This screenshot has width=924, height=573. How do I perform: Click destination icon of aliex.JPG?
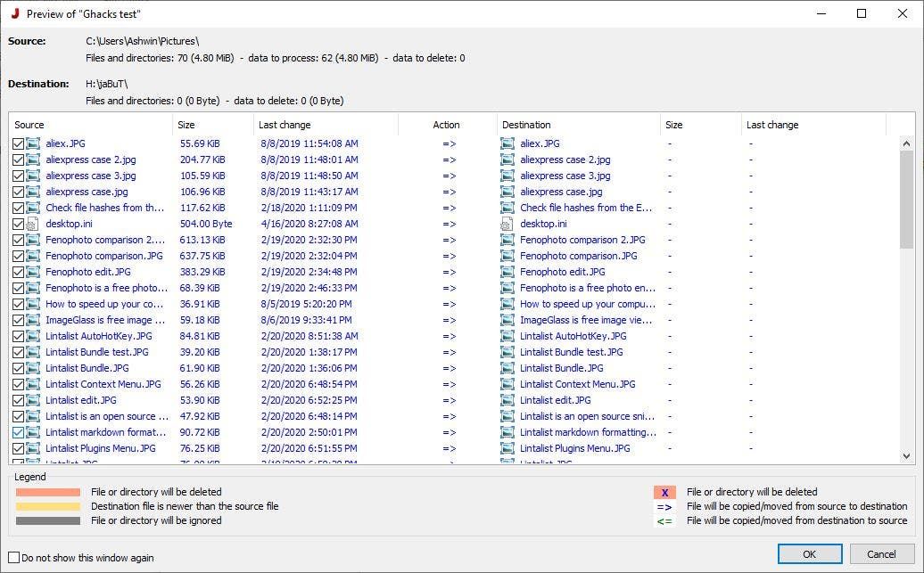[507, 143]
